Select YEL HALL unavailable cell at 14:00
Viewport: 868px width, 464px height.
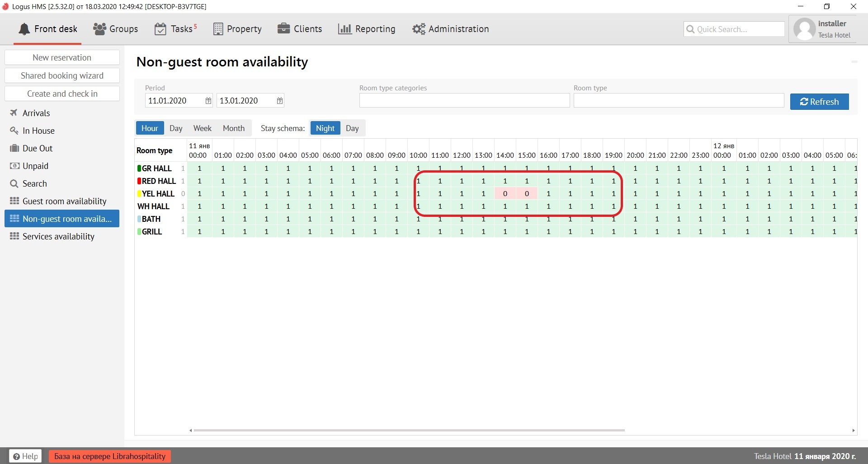click(x=505, y=193)
